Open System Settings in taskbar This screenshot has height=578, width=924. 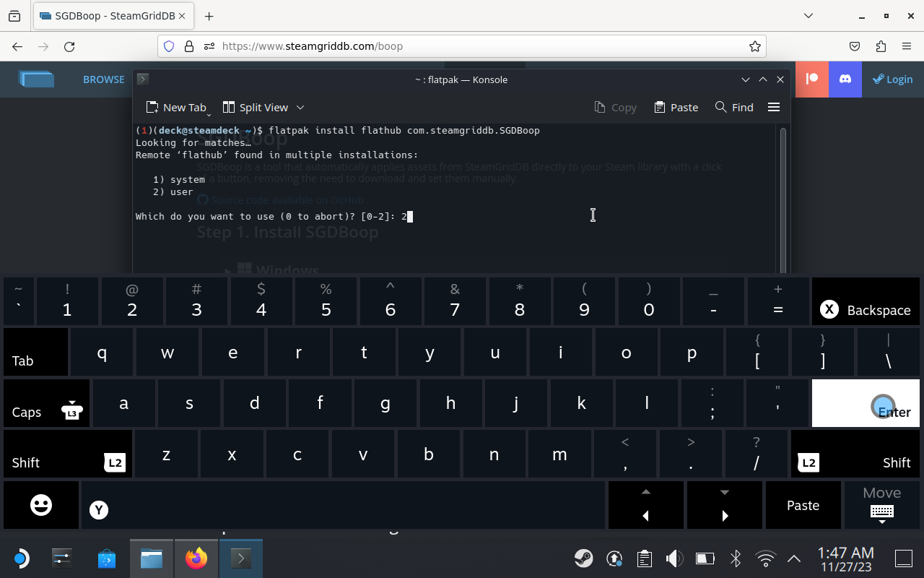tap(62, 558)
